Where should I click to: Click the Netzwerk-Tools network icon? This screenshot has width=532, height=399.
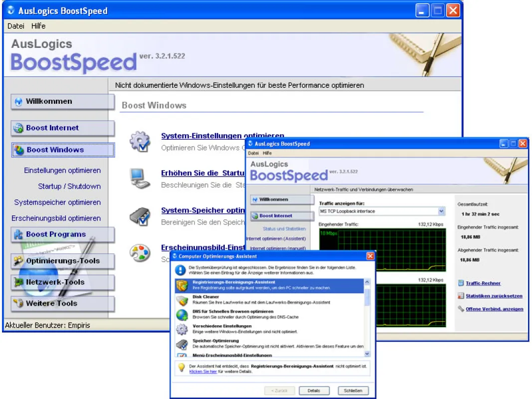pos(18,282)
